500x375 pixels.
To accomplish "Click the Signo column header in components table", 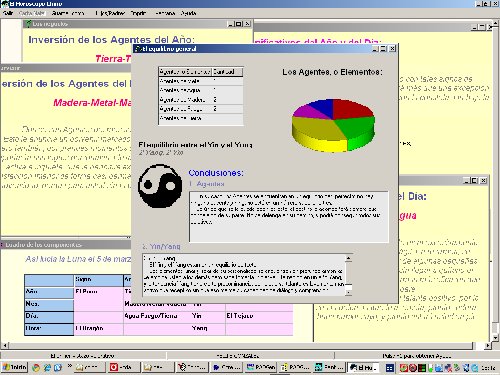I will tap(98, 279).
